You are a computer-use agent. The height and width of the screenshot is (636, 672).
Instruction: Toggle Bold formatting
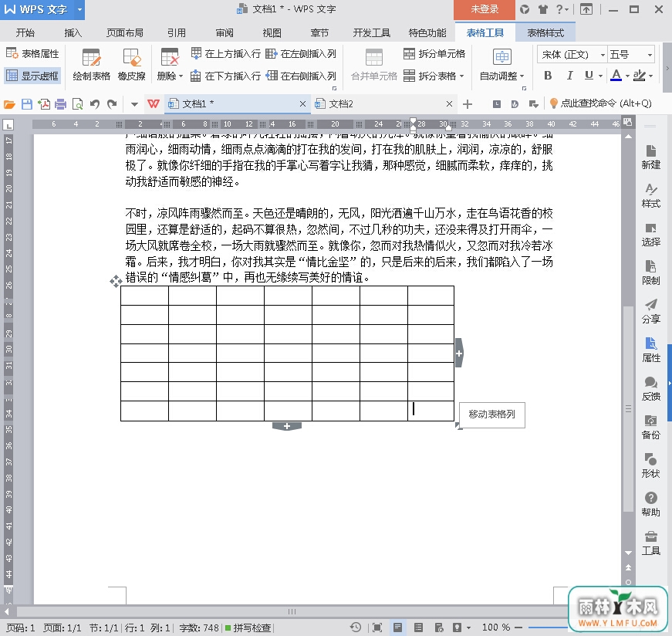[548, 76]
